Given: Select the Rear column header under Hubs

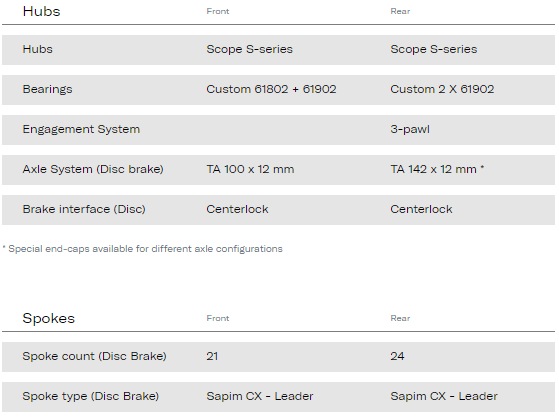Looking at the screenshot, I should point(400,11).
